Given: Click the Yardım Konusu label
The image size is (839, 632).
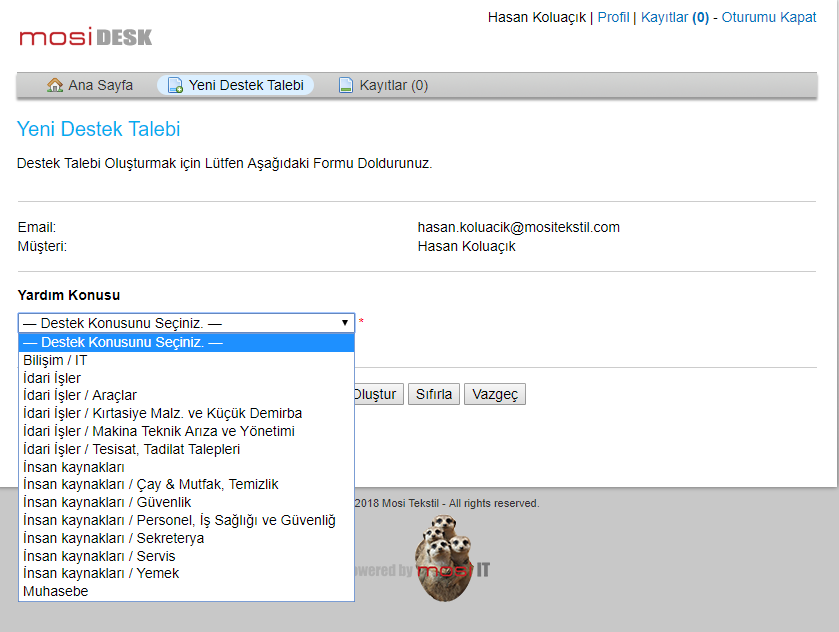Looking at the screenshot, I should pyautogui.click(x=68, y=295).
